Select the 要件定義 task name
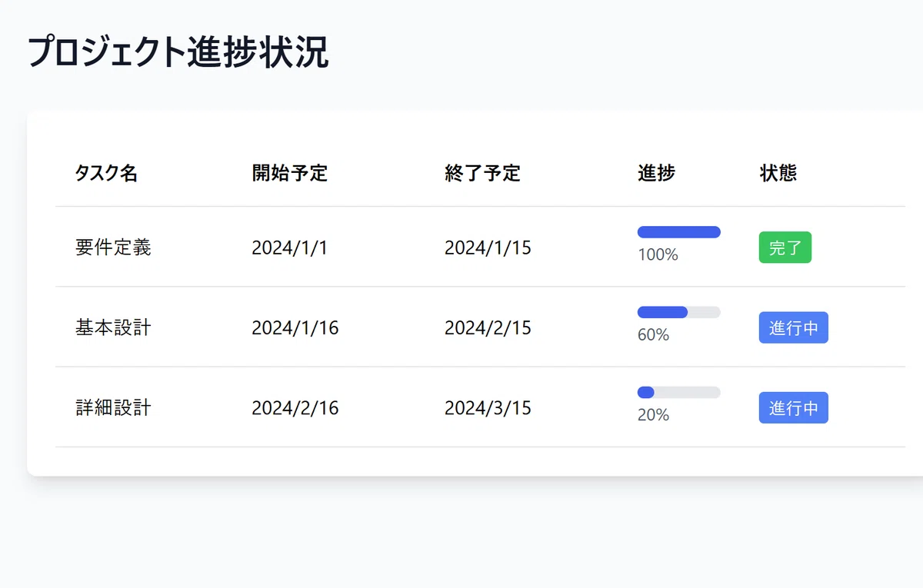923x588 pixels. [x=113, y=247]
